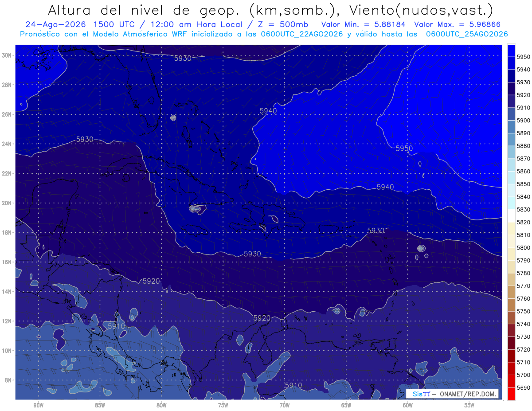Image resolution: width=532 pixels, height=411 pixels.
Task: Click the '28N' latitude axis label
Action: [7, 85]
